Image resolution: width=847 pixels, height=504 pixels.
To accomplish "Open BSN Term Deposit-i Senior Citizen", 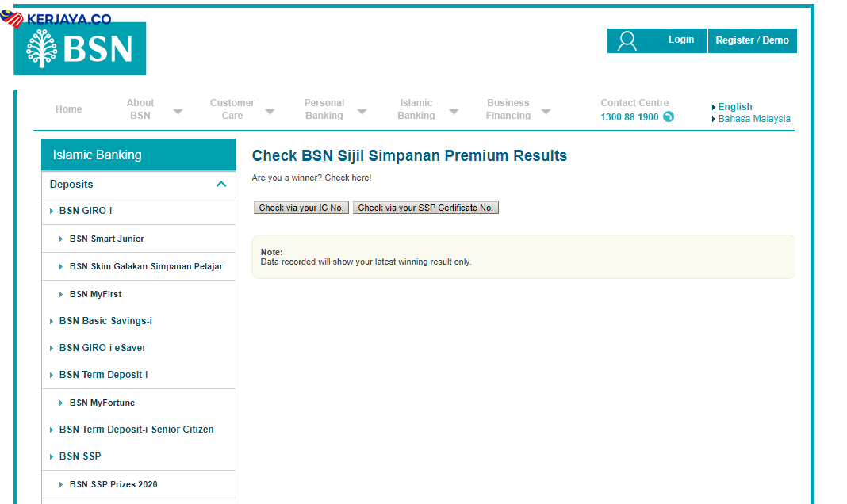I will [x=136, y=429].
